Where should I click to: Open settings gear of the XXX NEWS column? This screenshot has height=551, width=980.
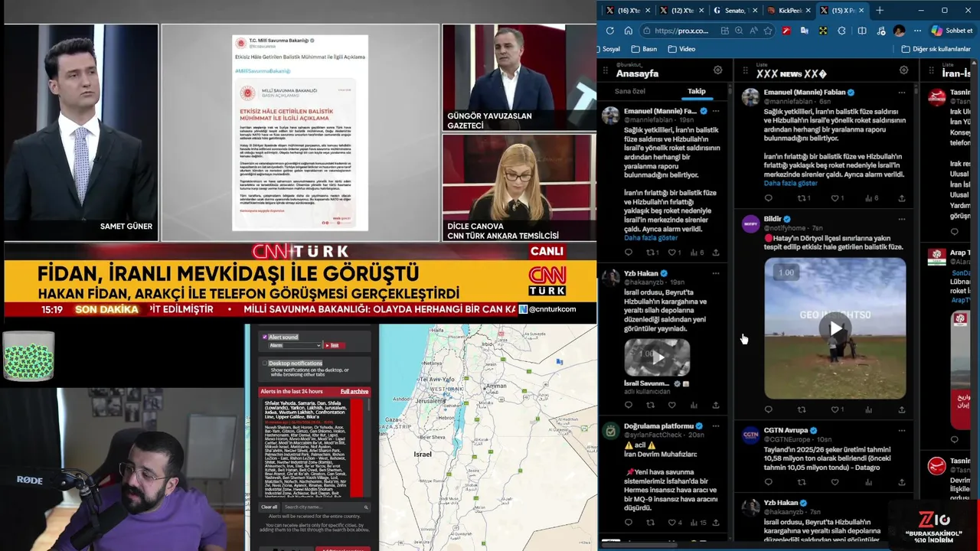pos(903,70)
